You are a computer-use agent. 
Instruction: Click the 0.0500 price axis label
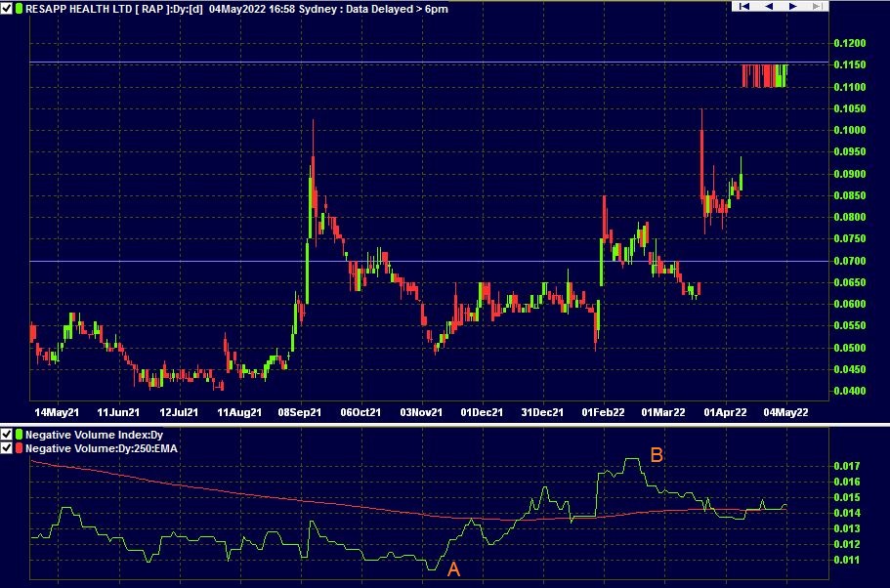850,348
